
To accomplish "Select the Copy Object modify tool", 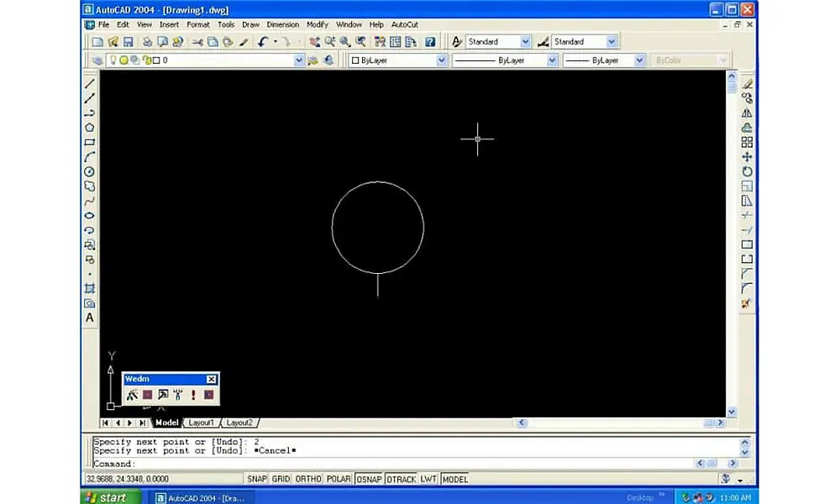I will tap(747, 98).
